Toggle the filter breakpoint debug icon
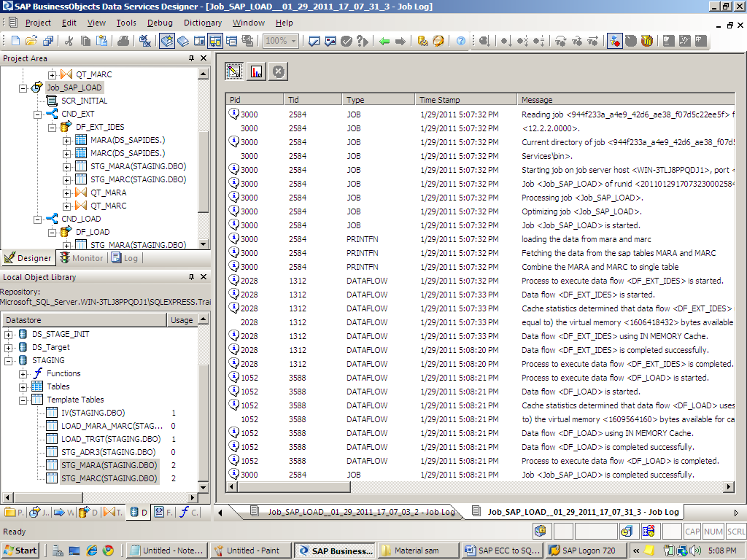Viewport: 747px width, 560px height. click(x=614, y=41)
